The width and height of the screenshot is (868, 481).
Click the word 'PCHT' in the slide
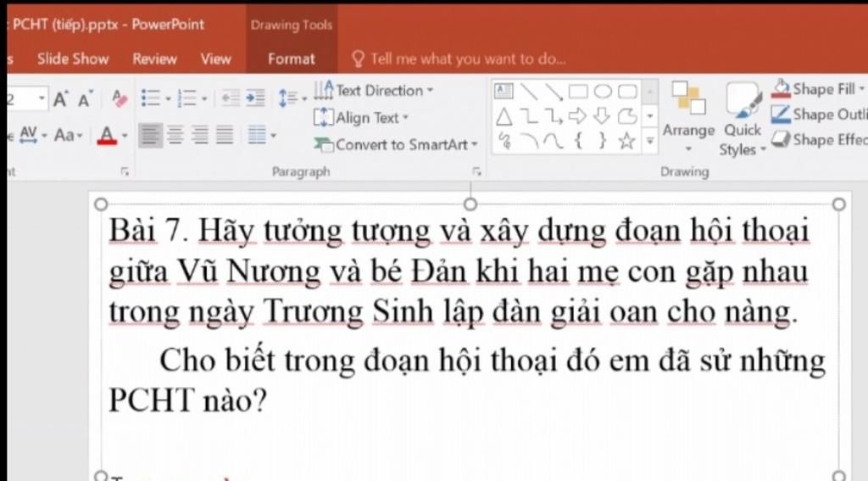(x=152, y=400)
